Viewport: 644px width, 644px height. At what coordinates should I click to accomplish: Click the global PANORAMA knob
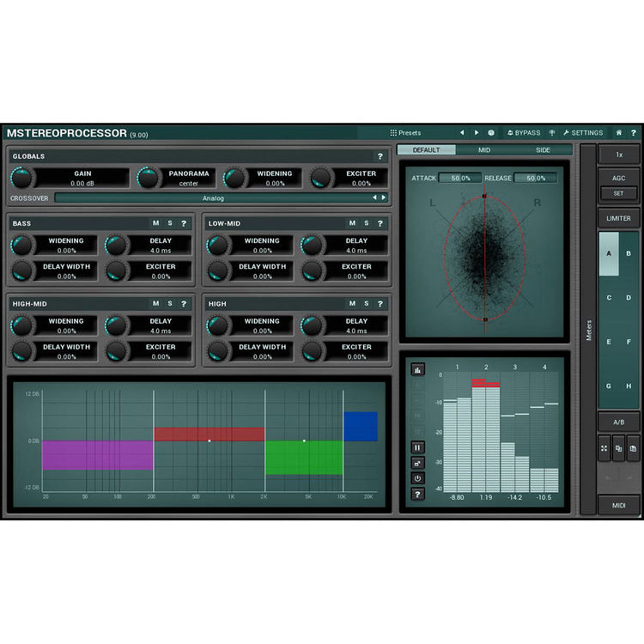[x=148, y=178]
